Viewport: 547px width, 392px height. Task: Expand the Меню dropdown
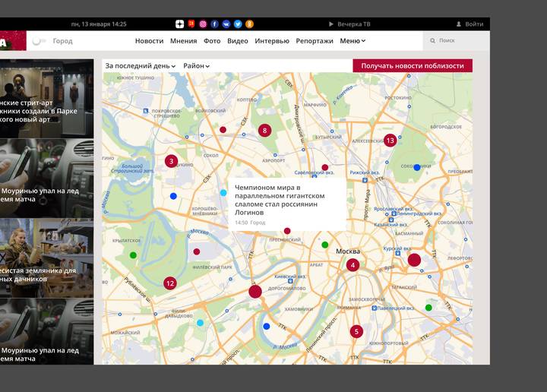353,41
